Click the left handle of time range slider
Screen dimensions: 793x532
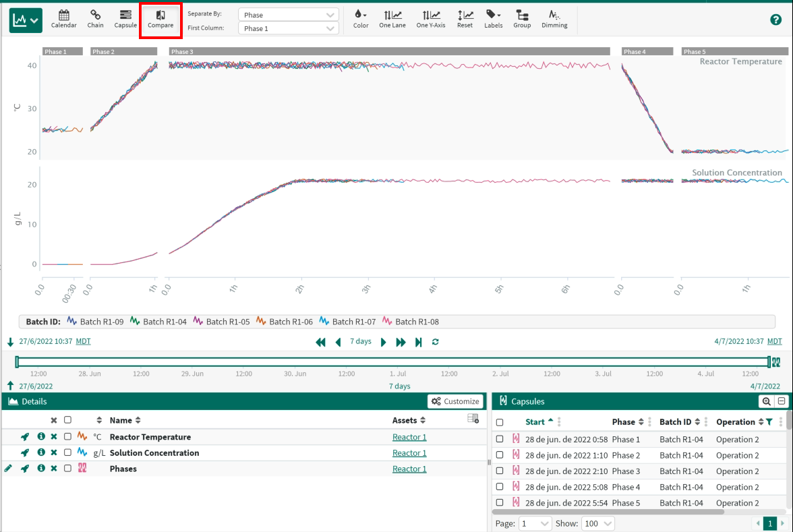coord(18,362)
